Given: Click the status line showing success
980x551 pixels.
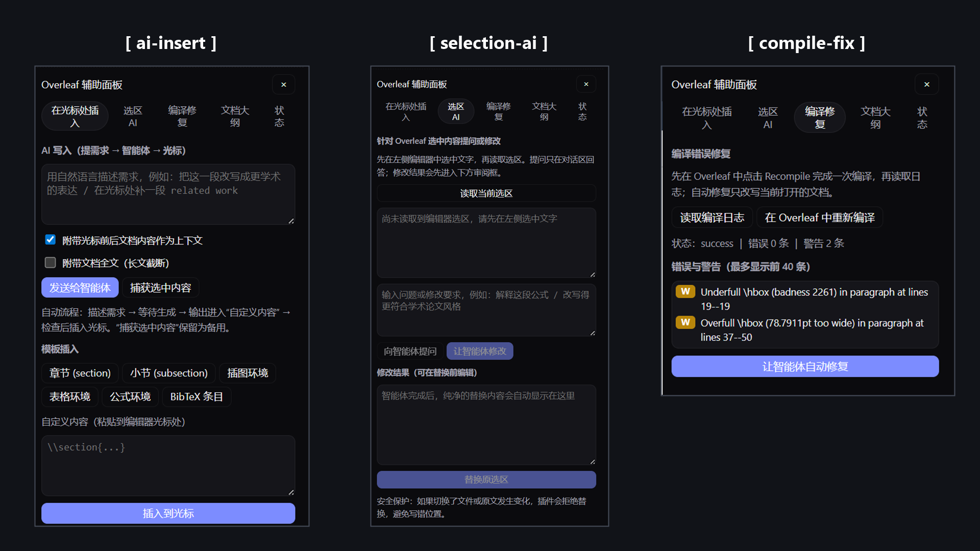Looking at the screenshot, I should coord(758,243).
